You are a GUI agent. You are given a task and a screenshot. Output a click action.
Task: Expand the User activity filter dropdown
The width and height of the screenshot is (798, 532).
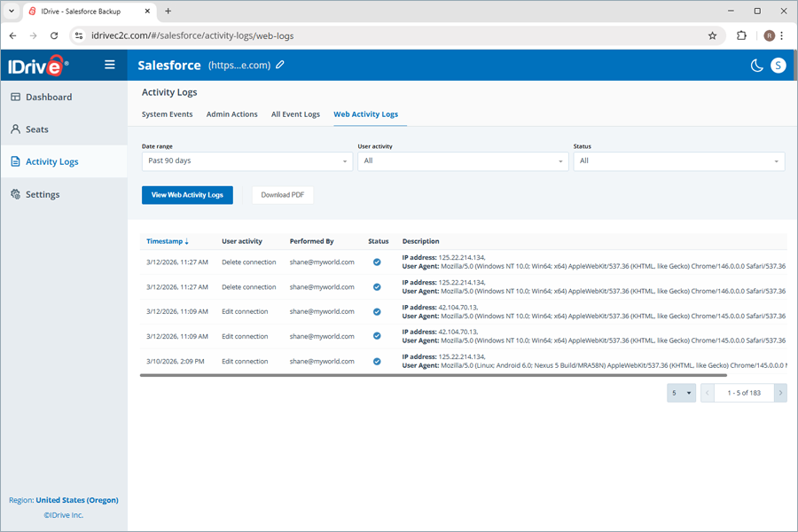464,161
